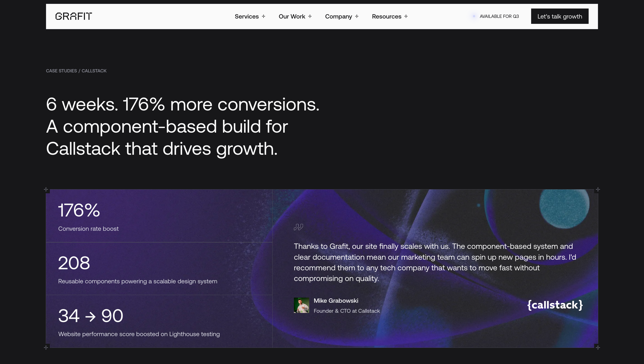Click the Grafit logo
Screen dimensions: 644x364
tap(73, 16)
